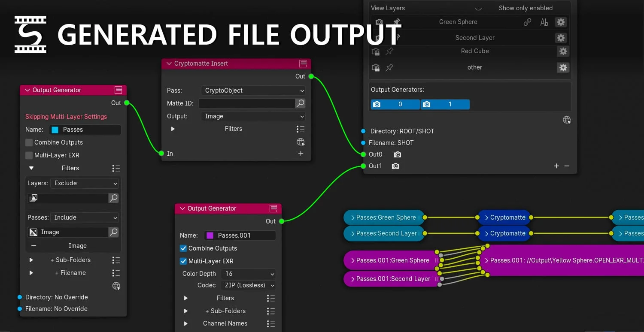644x332 pixels.
Task: Enable Combine Outputs in the Passes node
Action: tap(29, 142)
